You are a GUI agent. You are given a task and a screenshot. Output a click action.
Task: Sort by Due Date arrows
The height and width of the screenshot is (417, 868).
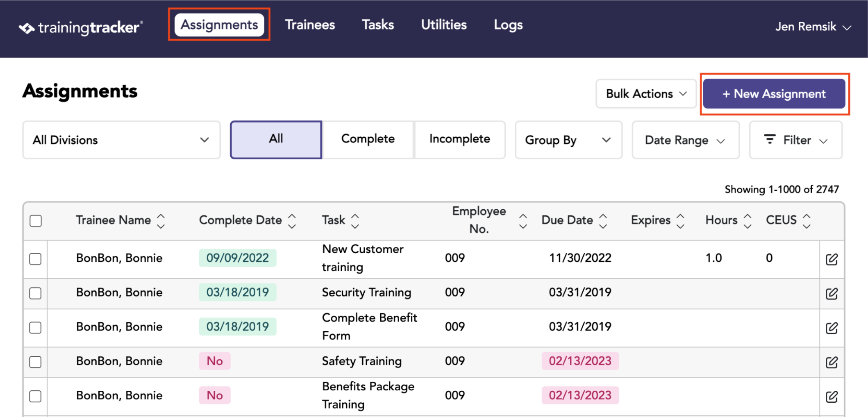[603, 221]
